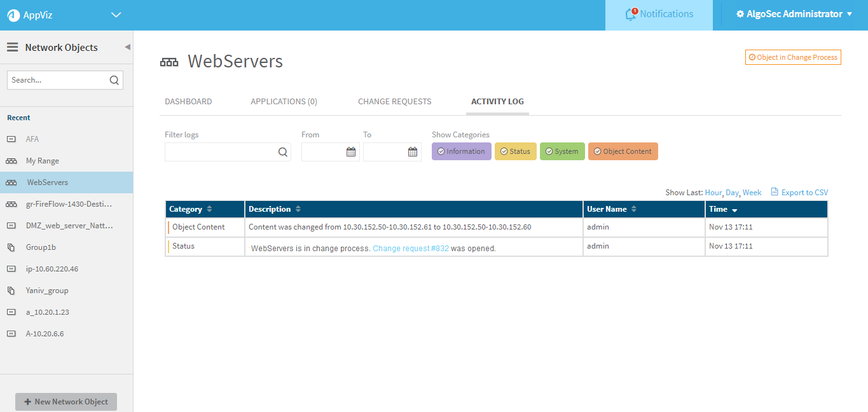Open the From date calendar picker

350,152
